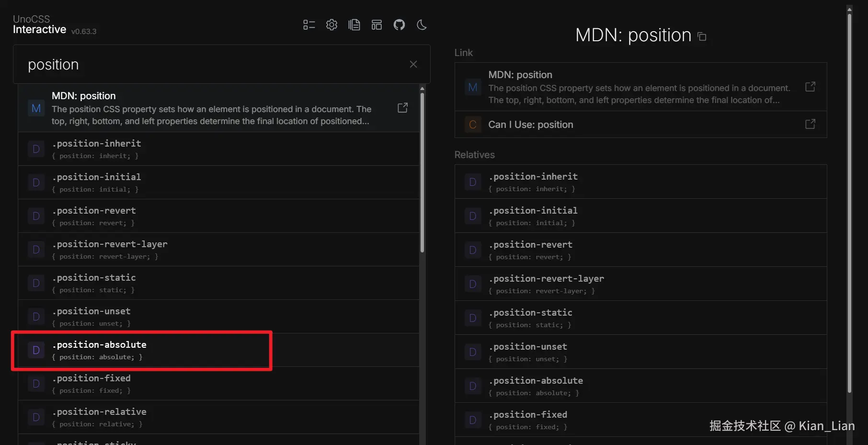Screen dimensions: 868x445
Task: Click the M icon of MDN search result
Action: pos(36,108)
